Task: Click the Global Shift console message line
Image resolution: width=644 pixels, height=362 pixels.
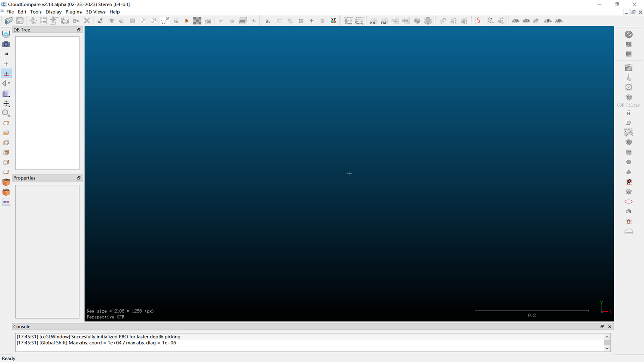Action: coord(96,343)
